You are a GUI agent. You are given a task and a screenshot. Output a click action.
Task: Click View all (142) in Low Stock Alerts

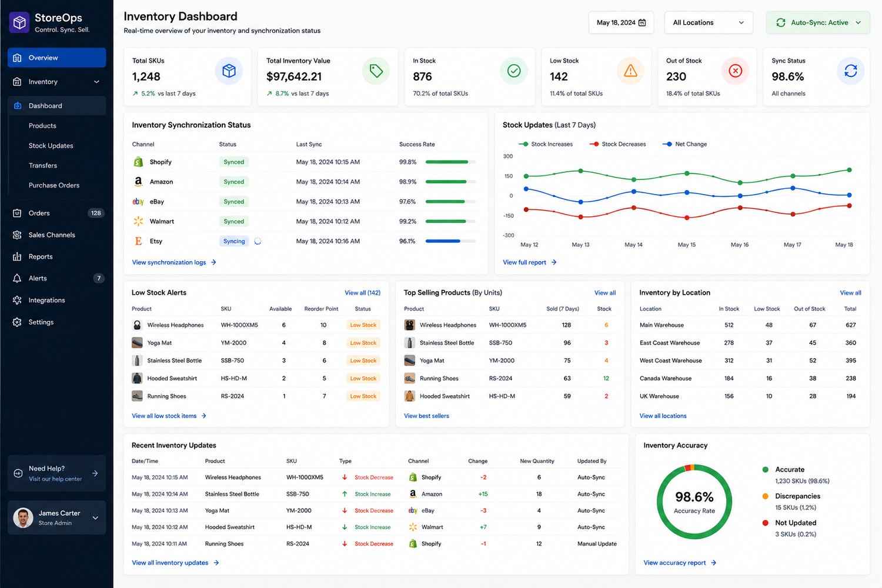tap(362, 293)
